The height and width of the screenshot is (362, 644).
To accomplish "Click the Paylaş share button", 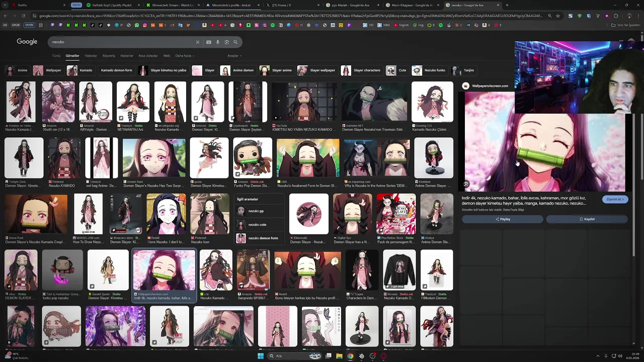I will [x=503, y=219].
